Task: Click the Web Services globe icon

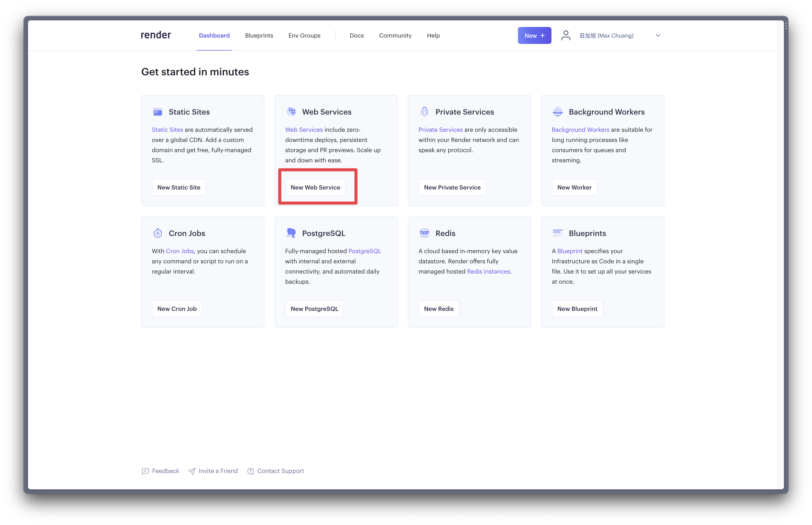Action: 291,112
